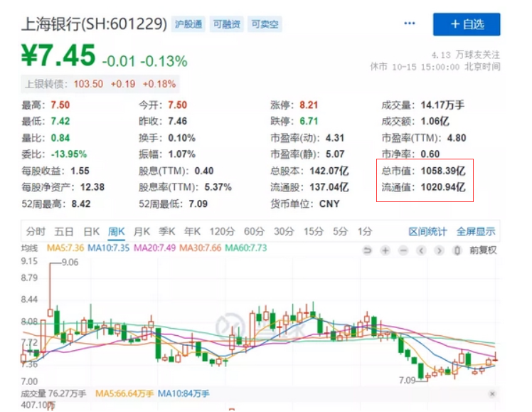
Task: Click the 上银转债 bond quote row
Action: coord(100,84)
